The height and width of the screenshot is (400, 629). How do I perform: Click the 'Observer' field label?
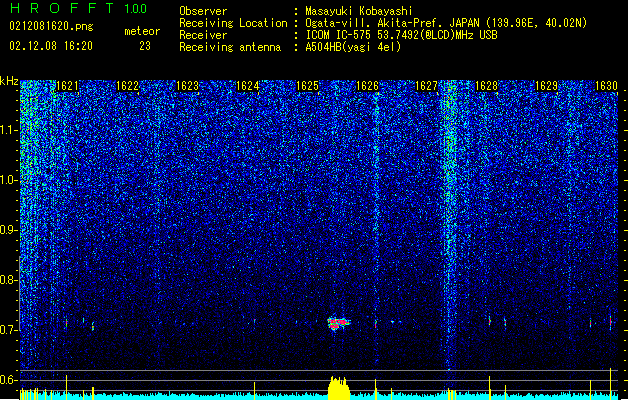pyautogui.click(x=203, y=11)
